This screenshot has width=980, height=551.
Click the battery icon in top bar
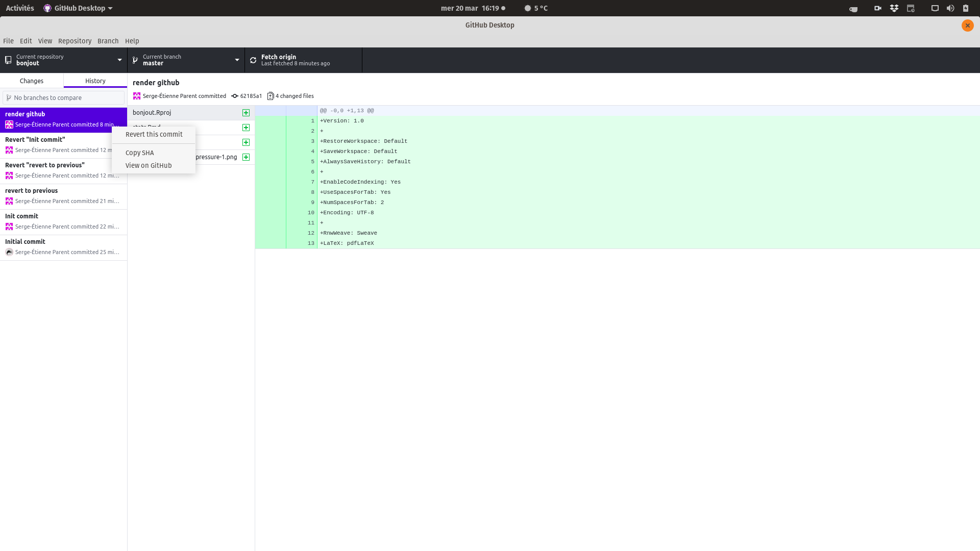click(x=966, y=8)
